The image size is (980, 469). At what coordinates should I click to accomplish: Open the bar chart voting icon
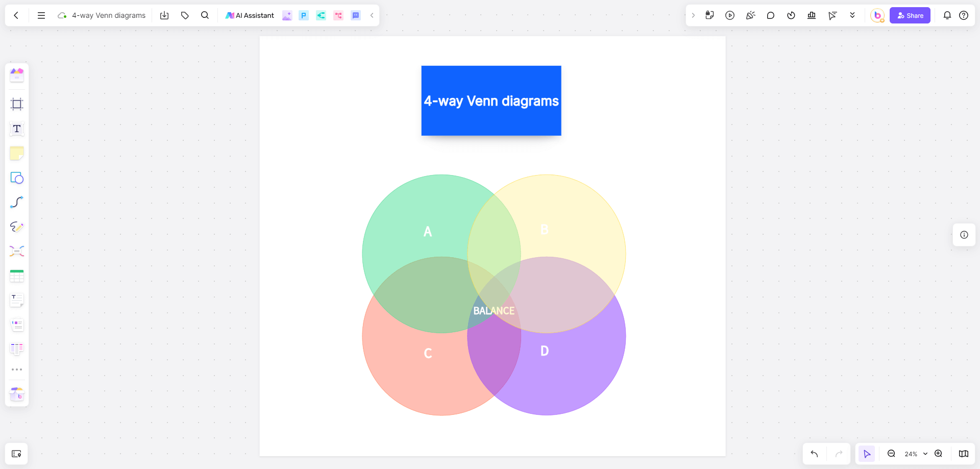click(x=812, y=15)
